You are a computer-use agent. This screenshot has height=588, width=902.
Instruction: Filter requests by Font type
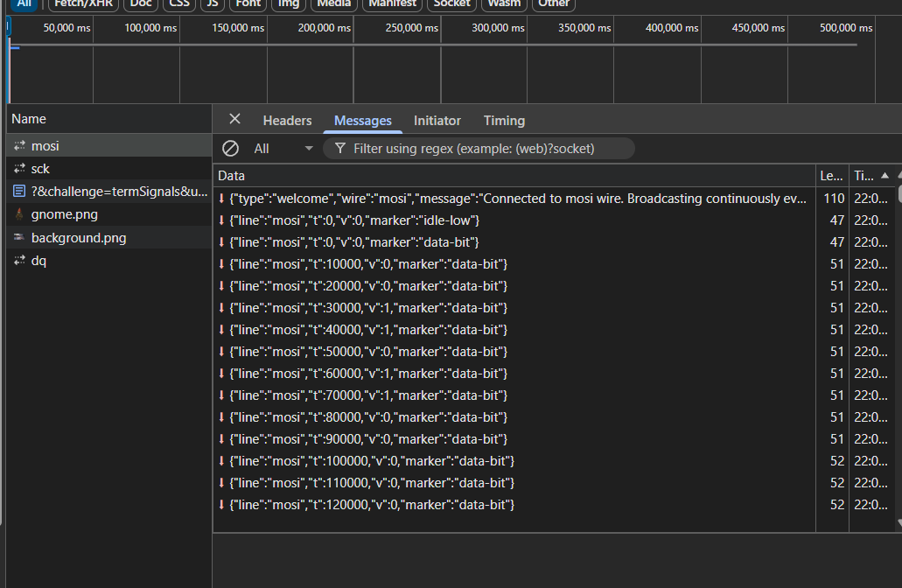coord(248,3)
